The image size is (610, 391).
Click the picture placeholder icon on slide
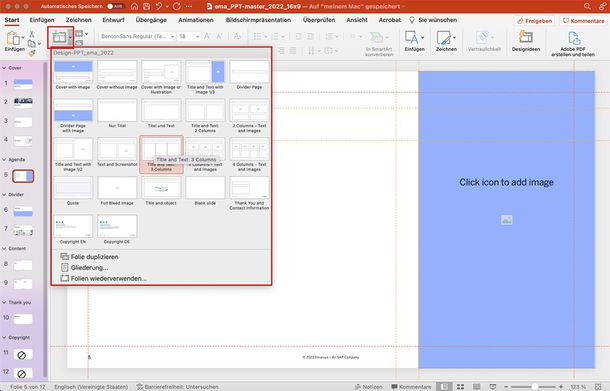pyautogui.click(x=506, y=219)
